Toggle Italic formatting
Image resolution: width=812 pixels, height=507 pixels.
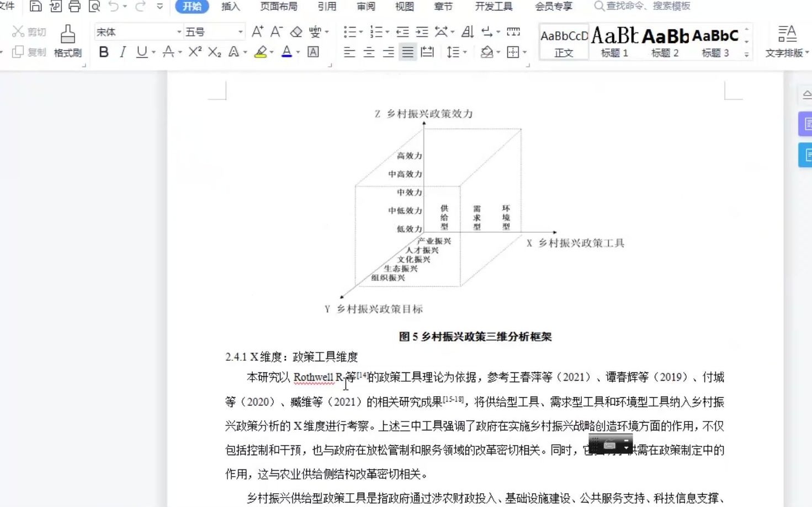pos(123,52)
